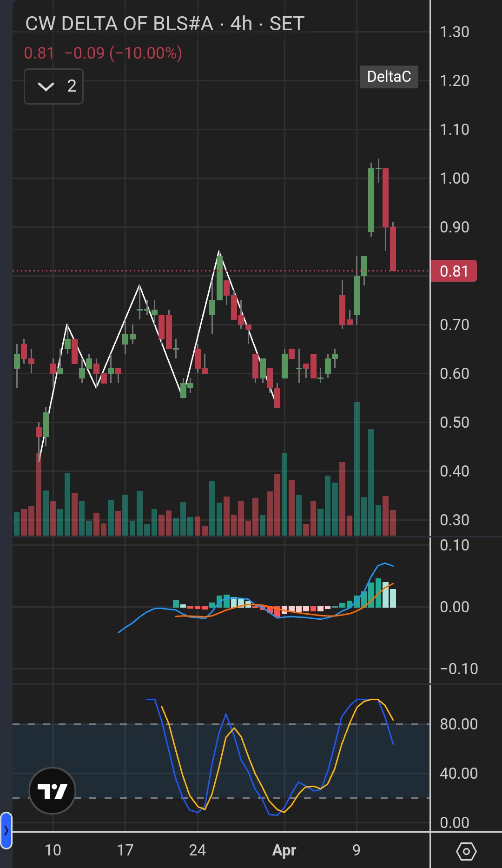Select the tall green candle near 1.00
The image size is (502, 868).
point(371,200)
